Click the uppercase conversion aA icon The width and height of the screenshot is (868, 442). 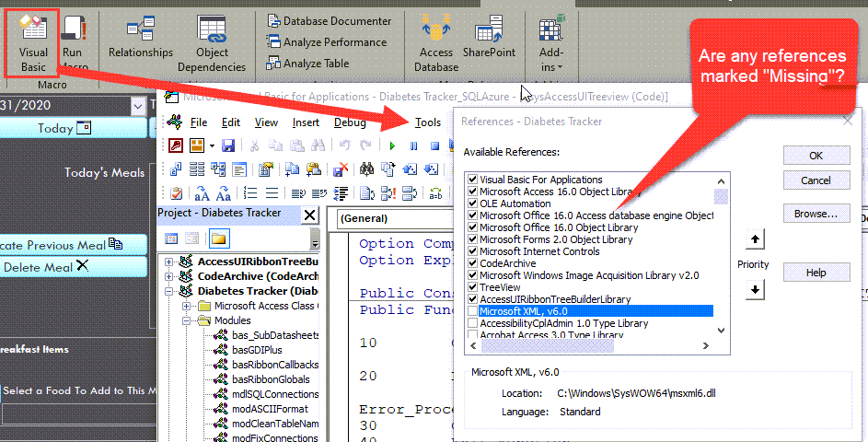[x=203, y=193]
